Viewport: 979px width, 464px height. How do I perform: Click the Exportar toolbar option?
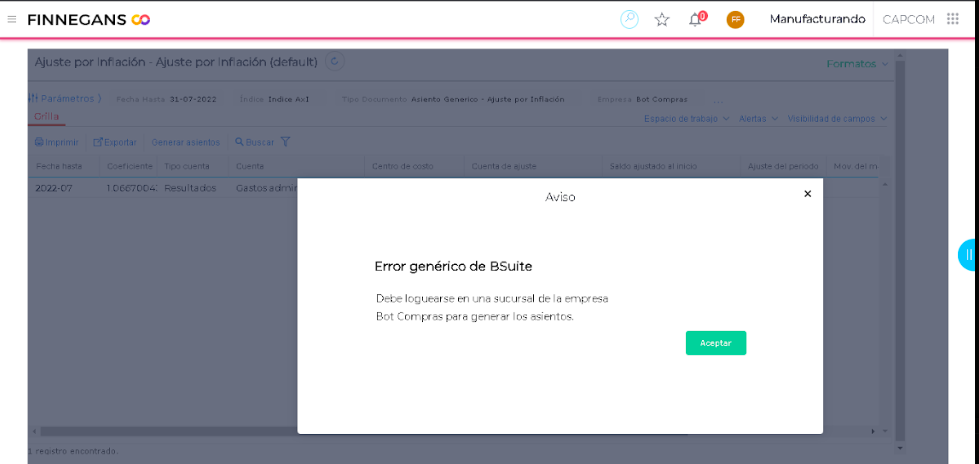115,142
